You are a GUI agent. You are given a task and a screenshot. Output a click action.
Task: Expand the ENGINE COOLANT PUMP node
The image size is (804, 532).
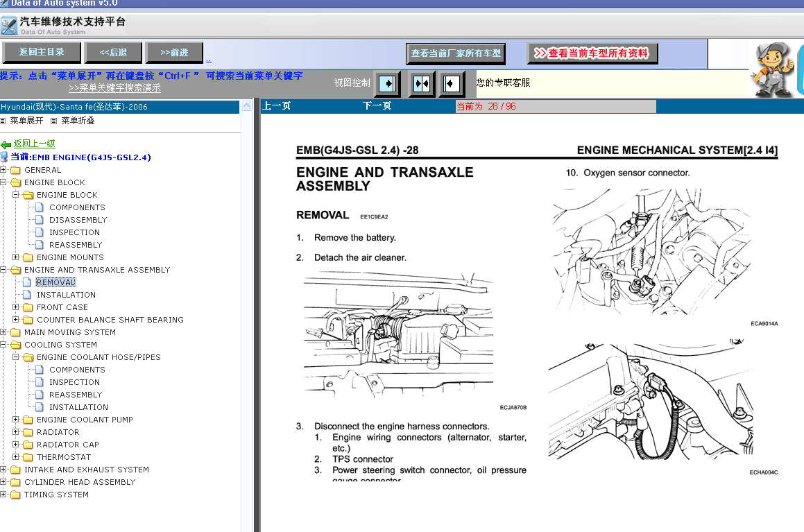point(15,419)
